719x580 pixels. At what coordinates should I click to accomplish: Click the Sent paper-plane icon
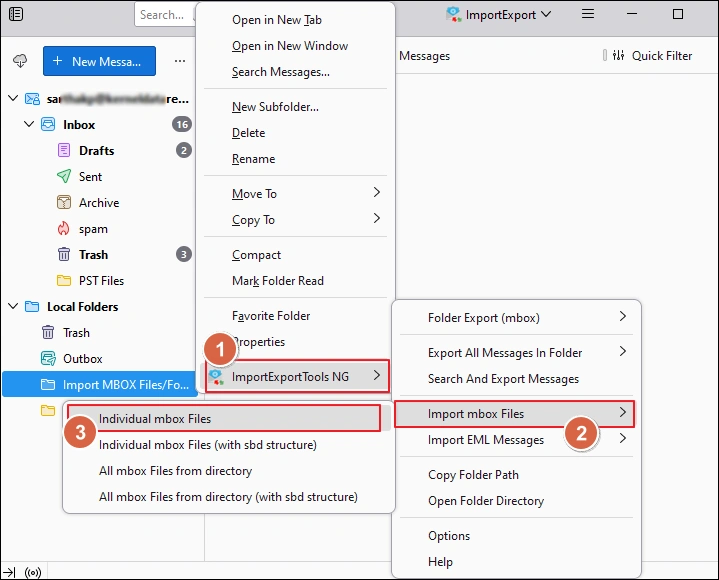pos(64,177)
